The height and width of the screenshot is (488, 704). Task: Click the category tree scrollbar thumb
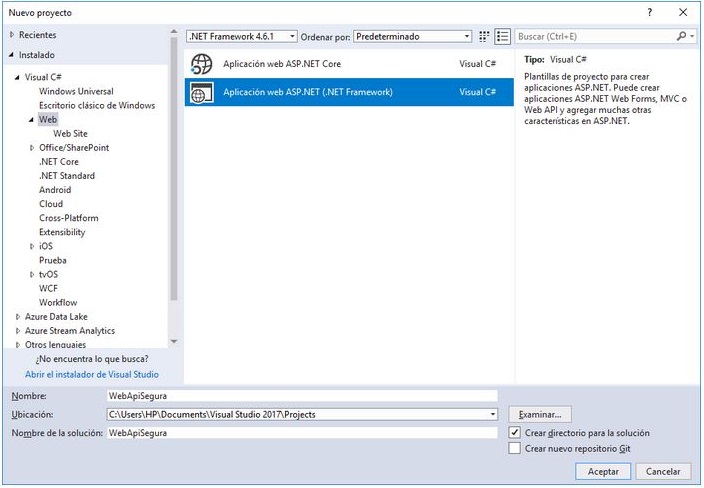click(174, 168)
